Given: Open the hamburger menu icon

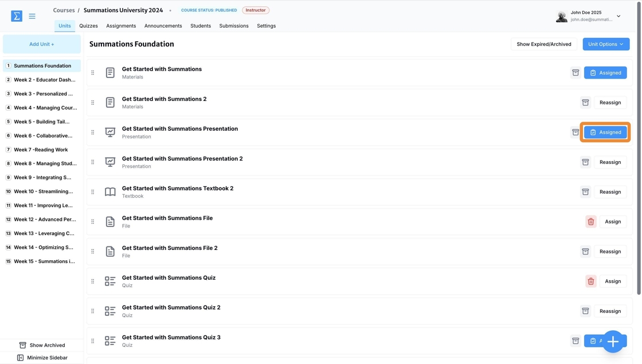Looking at the screenshot, I should [32, 17].
